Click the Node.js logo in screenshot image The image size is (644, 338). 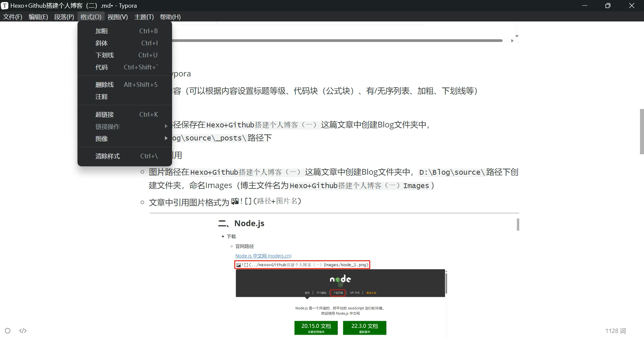[x=340, y=280]
